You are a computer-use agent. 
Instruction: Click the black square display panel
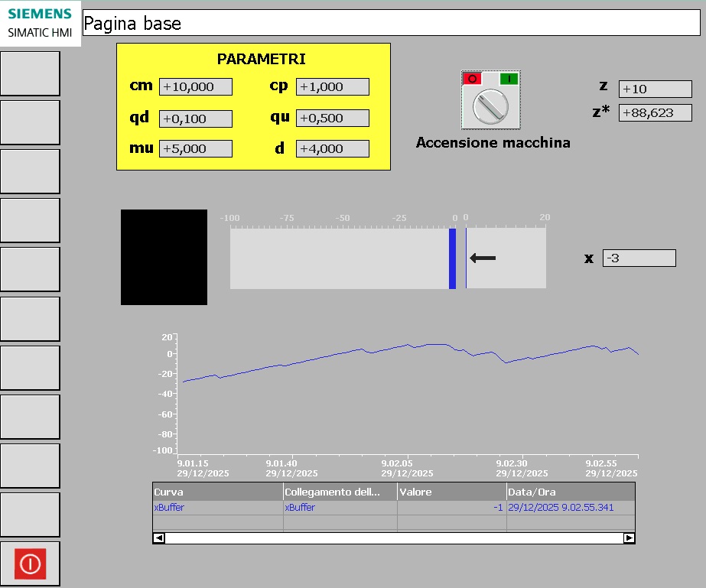(164, 257)
